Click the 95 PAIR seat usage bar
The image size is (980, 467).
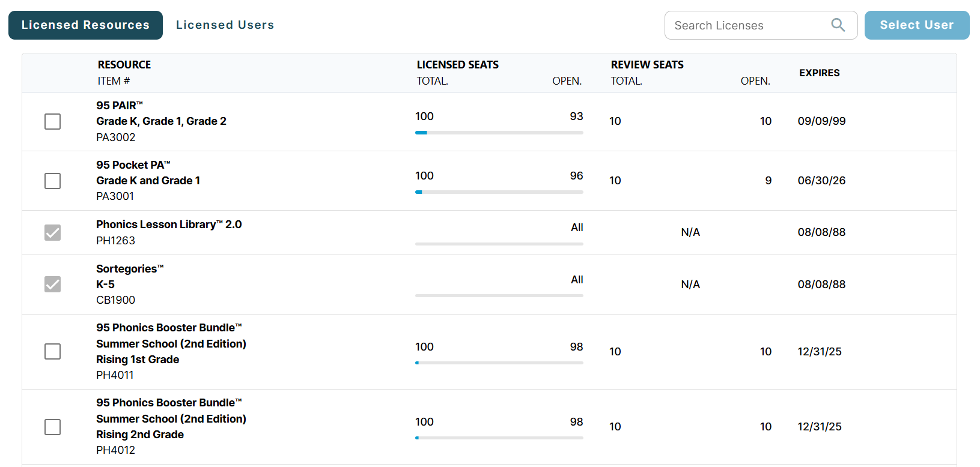[x=499, y=133]
